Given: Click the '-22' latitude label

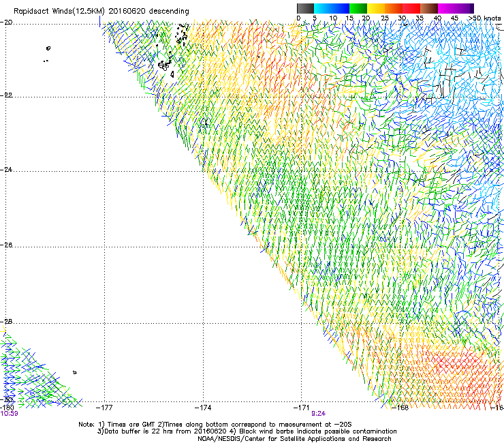Looking at the screenshot, I should tap(7, 95).
